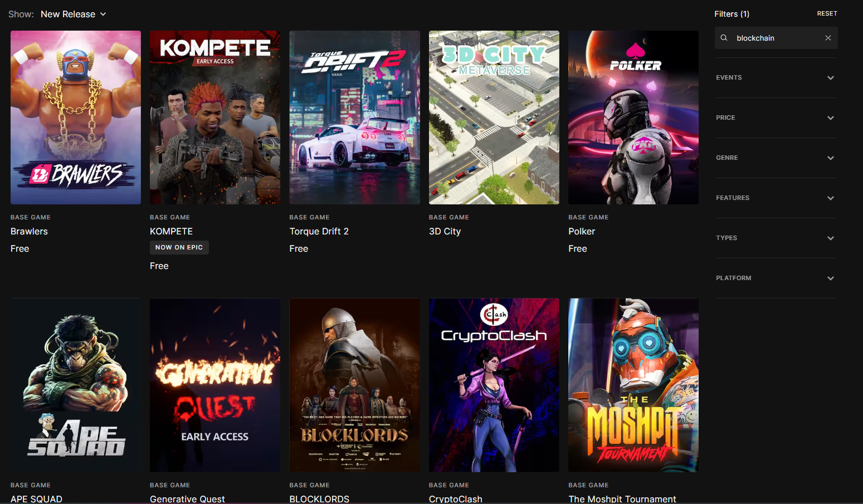The height and width of the screenshot is (504, 863).
Task: Expand the Price filter chevron
Action: coord(831,118)
